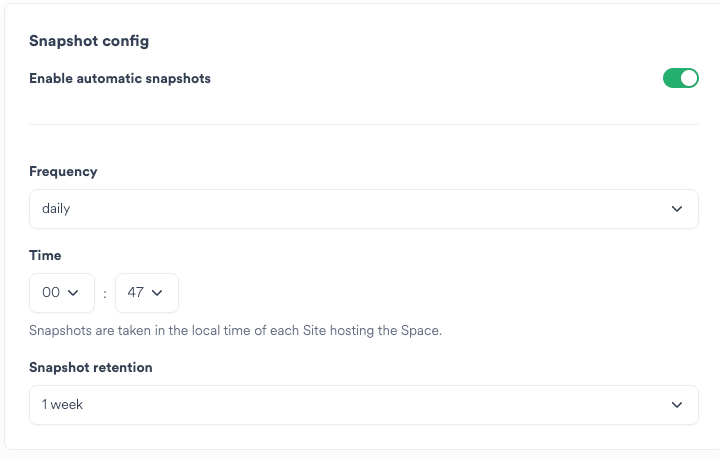Image resolution: width=720 pixels, height=459 pixels.
Task: Click the chevron arrow in Snapshot retention field
Action: 678,405
